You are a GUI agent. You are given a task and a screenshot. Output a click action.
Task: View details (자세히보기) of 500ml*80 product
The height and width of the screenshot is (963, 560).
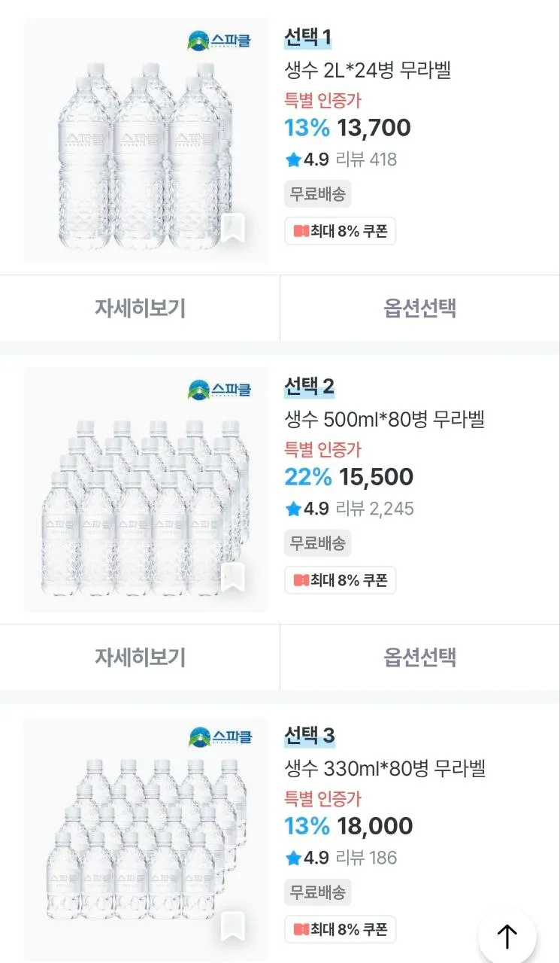tap(140, 657)
